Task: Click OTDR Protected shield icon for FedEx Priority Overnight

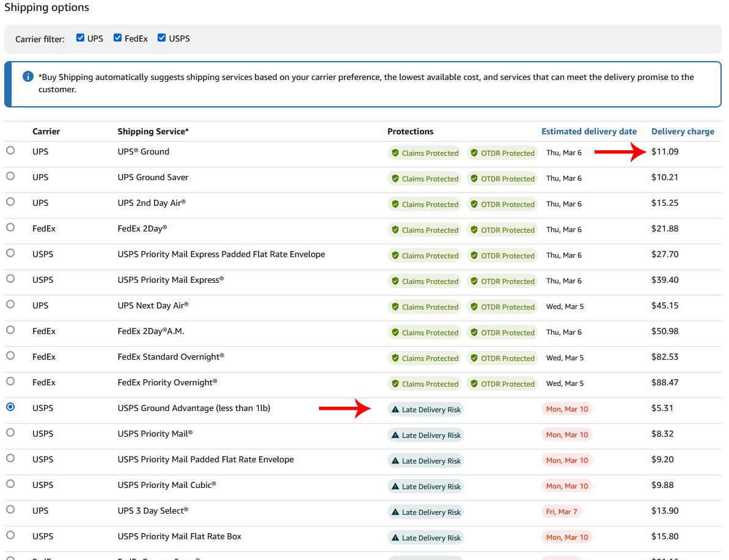Action: click(474, 384)
